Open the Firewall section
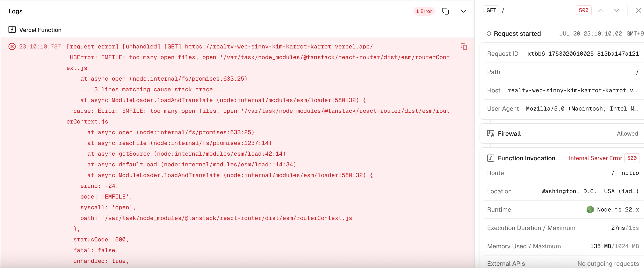 pos(562,133)
